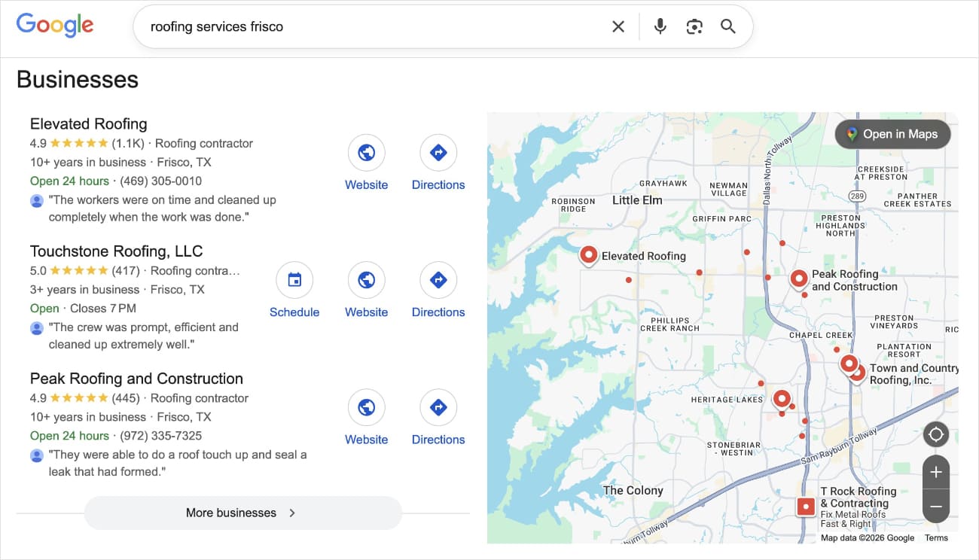Clear the search query with the X button

coord(618,26)
